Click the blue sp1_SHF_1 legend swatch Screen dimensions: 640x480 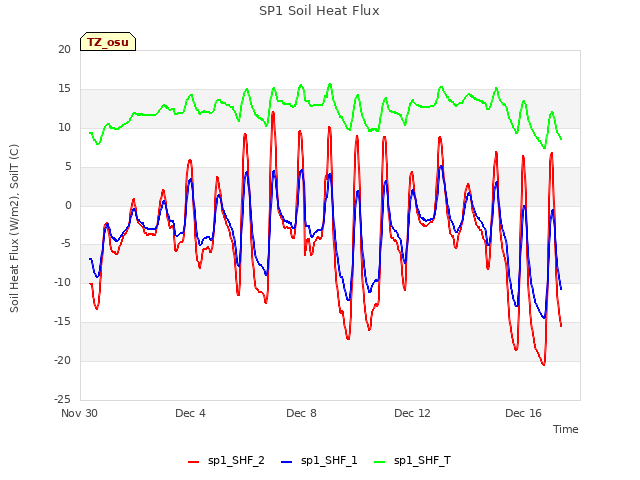[287, 462]
